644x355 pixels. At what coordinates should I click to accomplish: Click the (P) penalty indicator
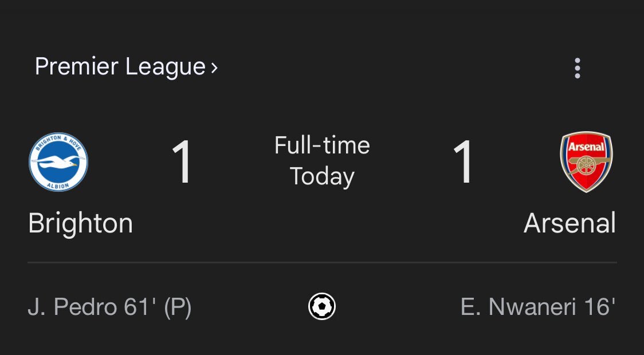click(178, 307)
